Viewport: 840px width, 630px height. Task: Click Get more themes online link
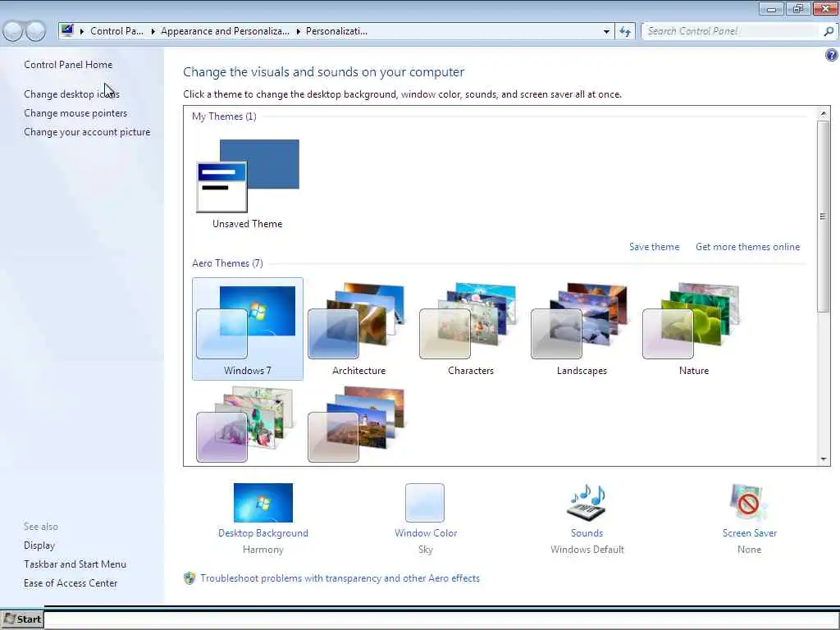pos(747,246)
